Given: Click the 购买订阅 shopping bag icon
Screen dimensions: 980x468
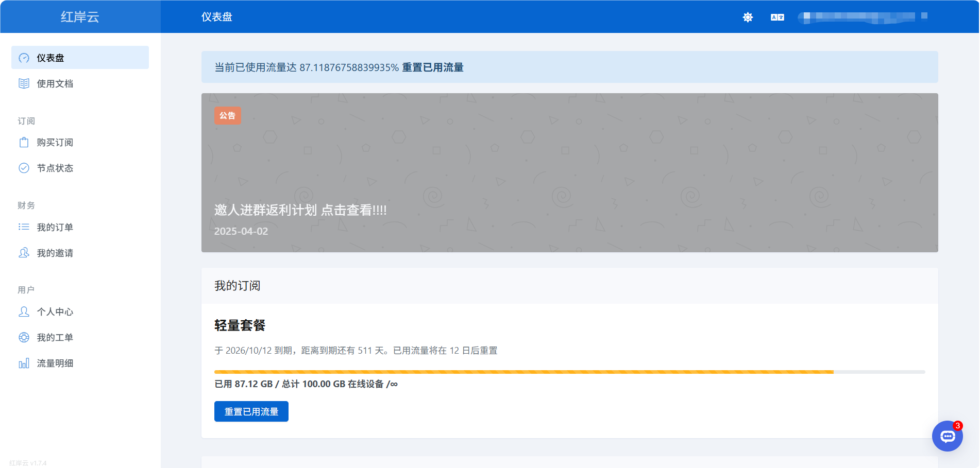Looking at the screenshot, I should pyautogui.click(x=24, y=142).
